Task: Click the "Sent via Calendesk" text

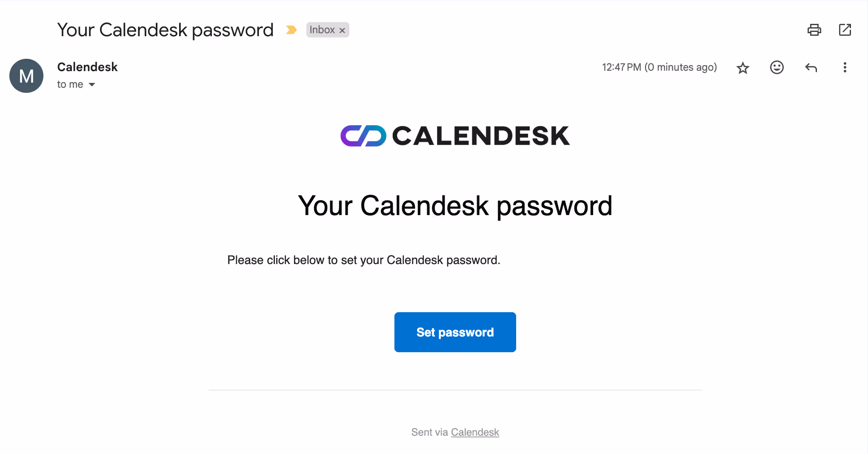Action: [x=455, y=432]
